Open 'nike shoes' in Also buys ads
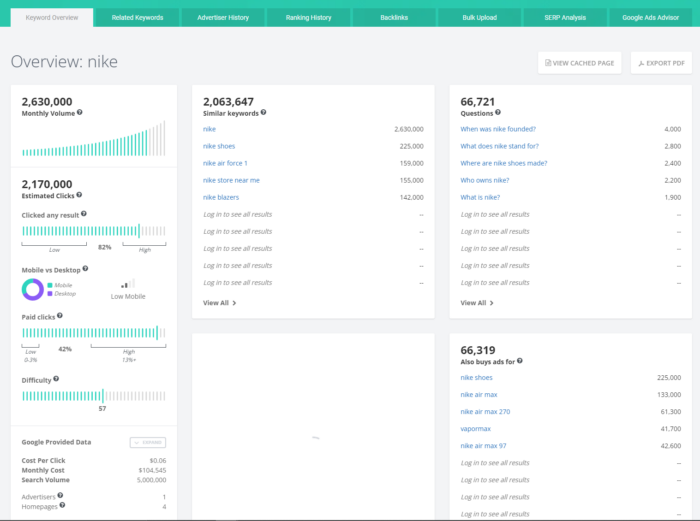700x521 pixels. [x=476, y=378]
